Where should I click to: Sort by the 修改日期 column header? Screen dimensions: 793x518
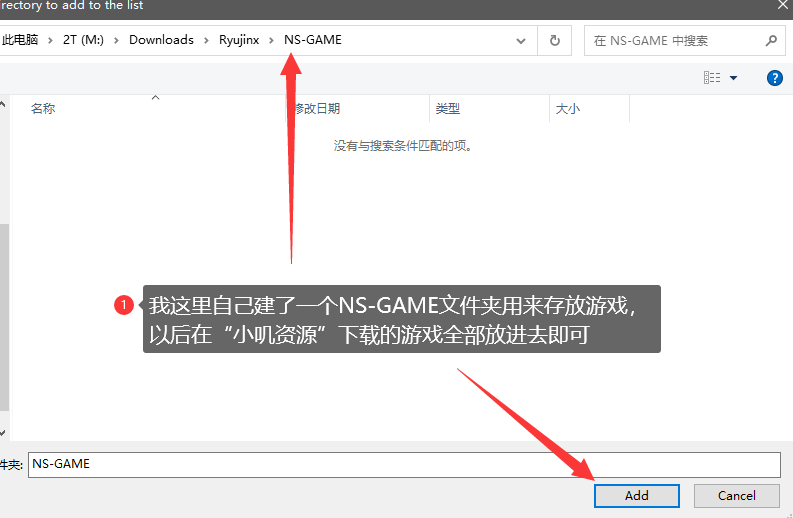click(x=316, y=109)
